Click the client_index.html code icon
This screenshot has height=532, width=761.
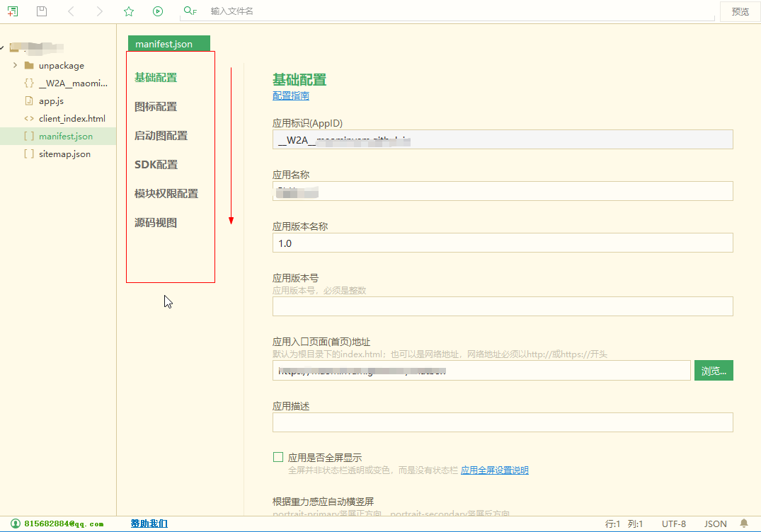pos(29,118)
